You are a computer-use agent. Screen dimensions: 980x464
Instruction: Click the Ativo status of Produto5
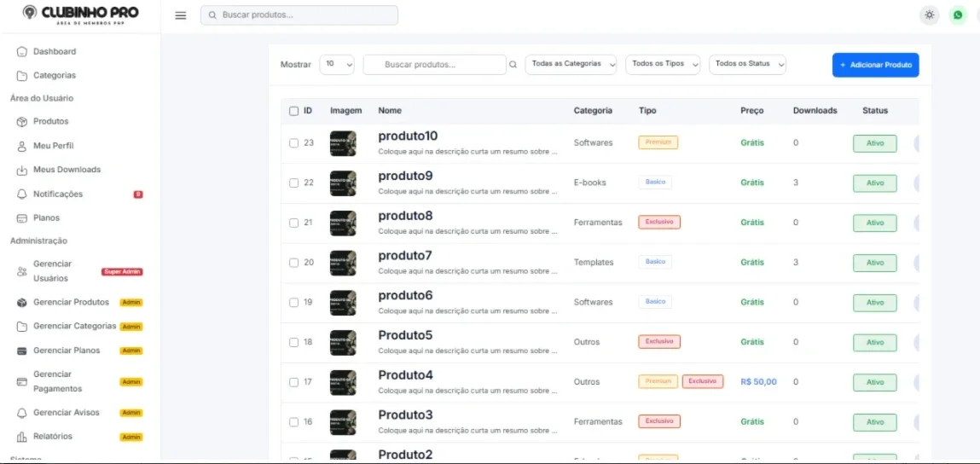pyautogui.click(x=874, y=343)
